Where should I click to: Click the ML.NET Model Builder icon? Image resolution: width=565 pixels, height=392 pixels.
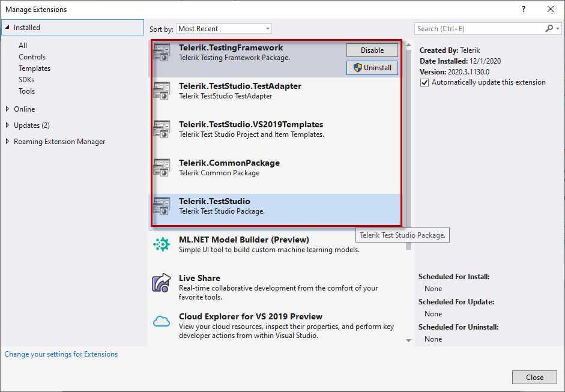click(x=162, y=244)
